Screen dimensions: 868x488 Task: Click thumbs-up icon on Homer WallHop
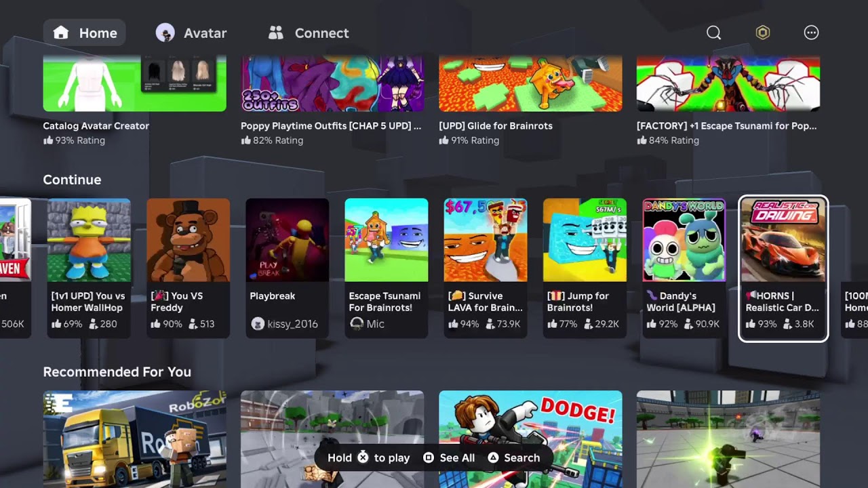click(56, 324)
